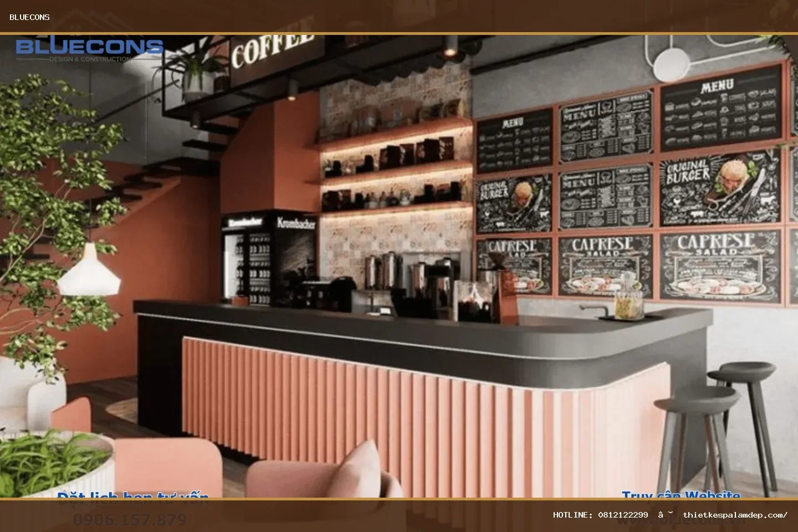Open the coffee shop interior photo

click(399, 267)
